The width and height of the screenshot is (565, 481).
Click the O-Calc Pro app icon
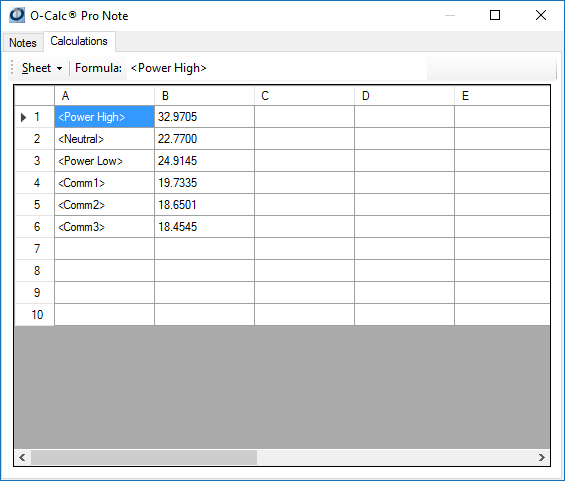17,15
